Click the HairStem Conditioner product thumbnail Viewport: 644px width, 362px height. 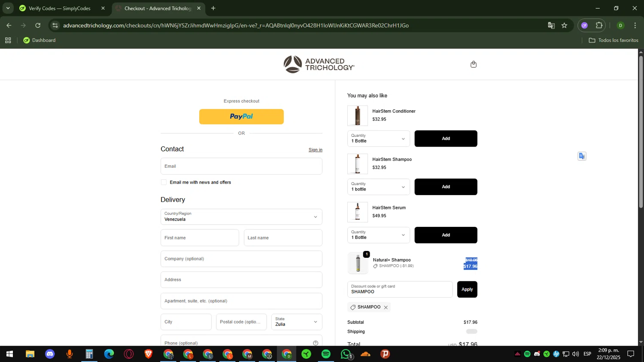pyautogui.click(x=358, y=116)
